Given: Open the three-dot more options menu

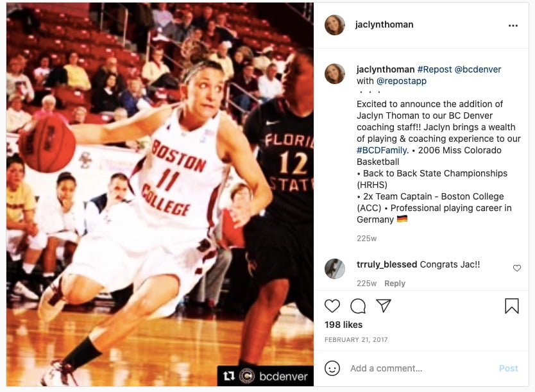Looking at the screenshot, I should coord(513,26).
